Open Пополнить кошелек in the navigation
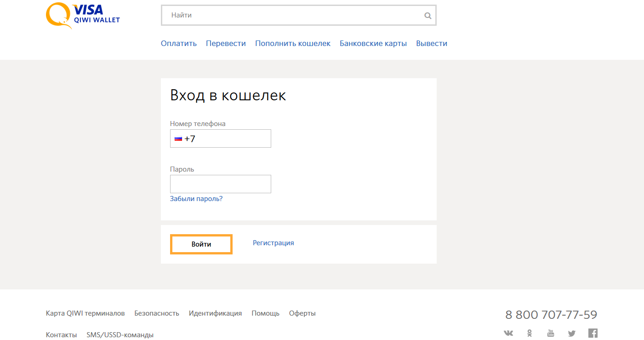This screenshot has width=644, height=340. [293, 43]
